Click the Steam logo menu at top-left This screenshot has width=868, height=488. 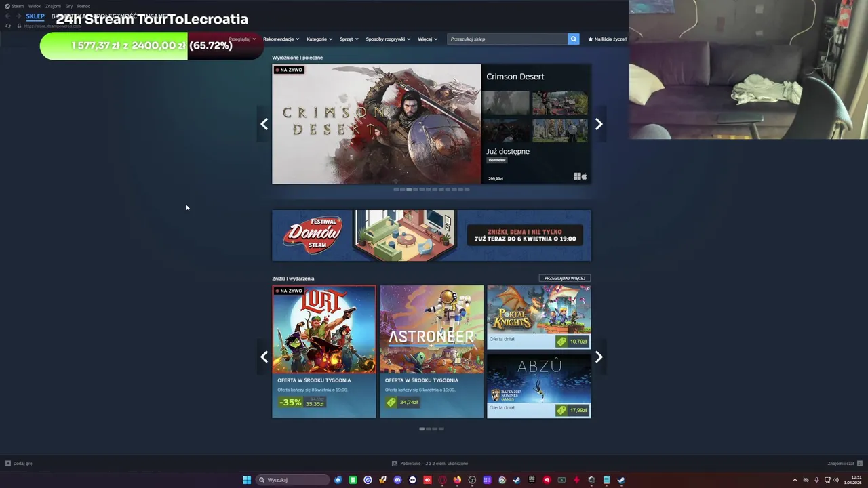tap(7, 6)
